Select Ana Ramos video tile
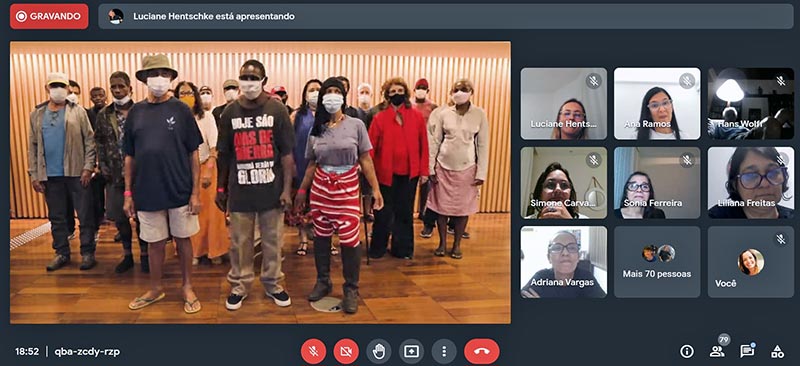This screenshot has height=366, width=800. 657,104
